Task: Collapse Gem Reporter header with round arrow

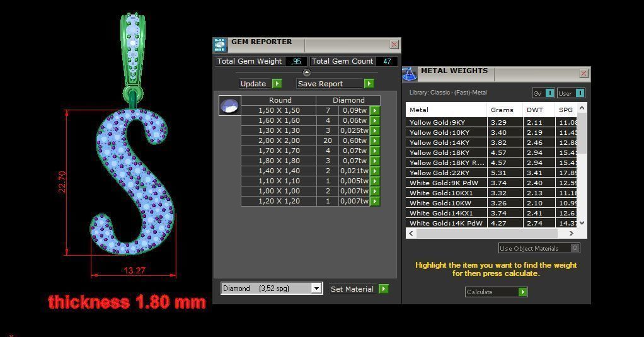Action: pyautogui.click(x=307, y=72)
